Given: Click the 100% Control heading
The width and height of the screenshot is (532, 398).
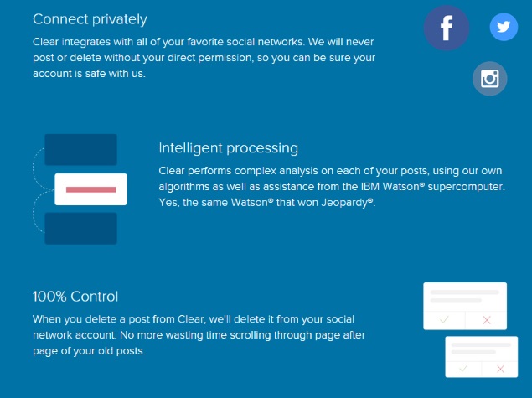Looking at the screenshot, I should tap(75, 297).
